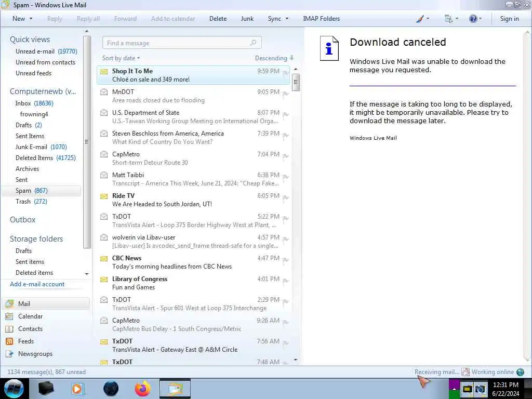Screen dimensions: 532x399
Task: Flag the MnDOT flooding message
Action: pyautogui.click(x=286, y=94)
